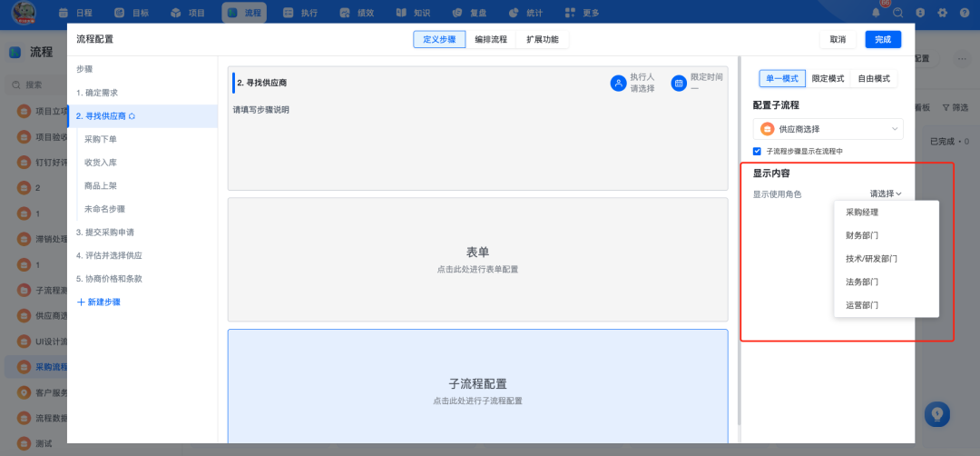This screenshot has width=980, height=456.
Task: Choose 财务部门 from the role list
Action: [x=887, y=235]
